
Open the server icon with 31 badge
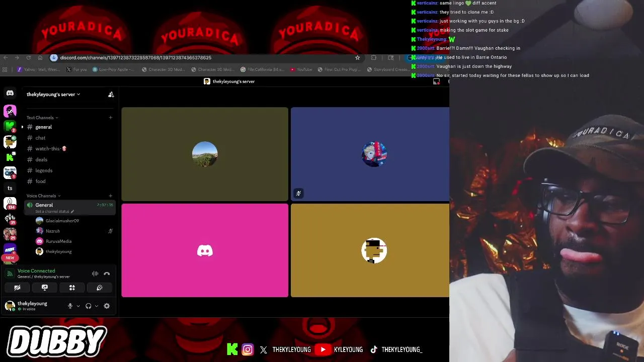(x=10, y=219)
